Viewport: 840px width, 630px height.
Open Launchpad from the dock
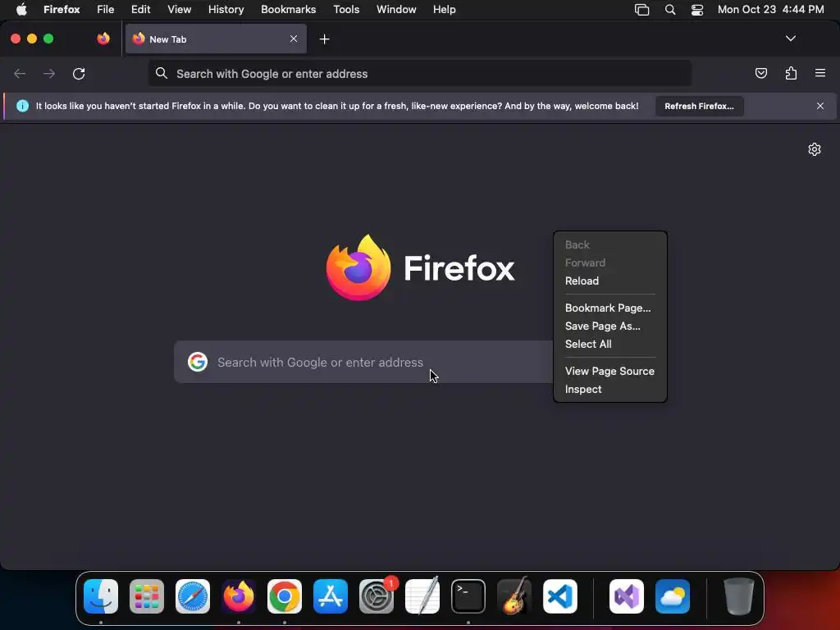point(147,596)
